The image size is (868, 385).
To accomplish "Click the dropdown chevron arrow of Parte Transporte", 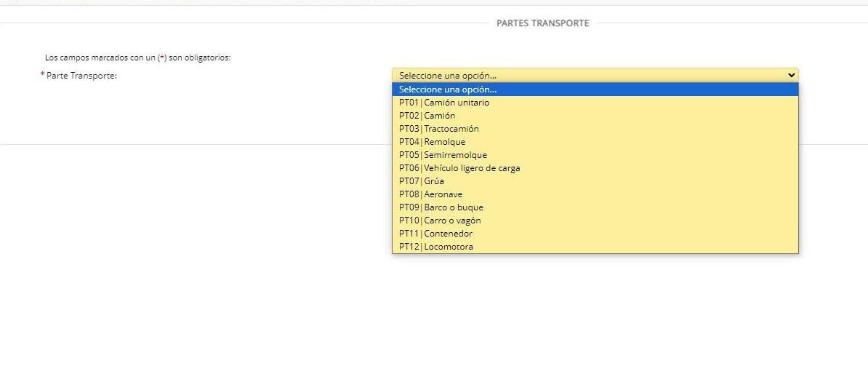I will [791, 75].
